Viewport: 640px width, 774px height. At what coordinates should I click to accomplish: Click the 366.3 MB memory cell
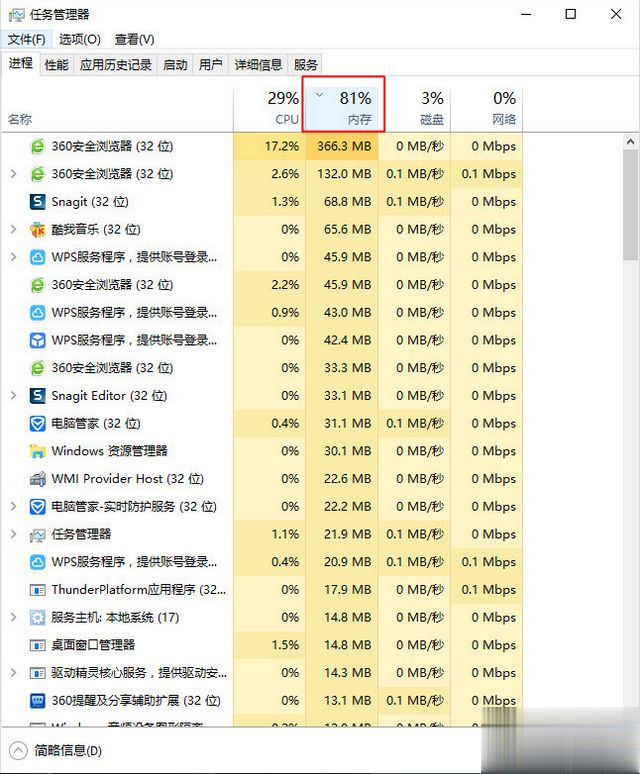coord(344,146)
